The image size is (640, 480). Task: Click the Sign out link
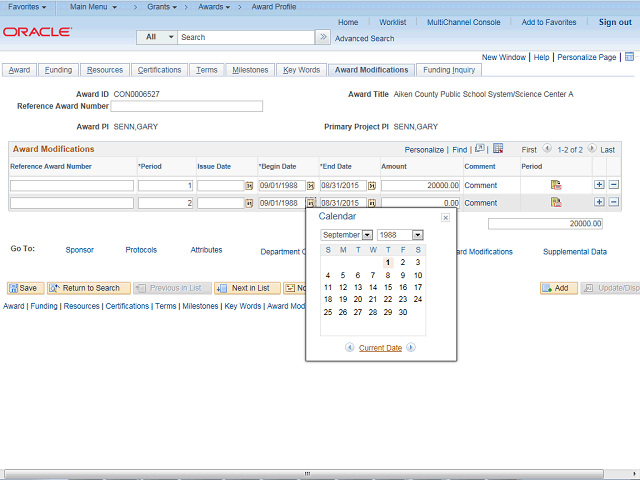point(615,22)
